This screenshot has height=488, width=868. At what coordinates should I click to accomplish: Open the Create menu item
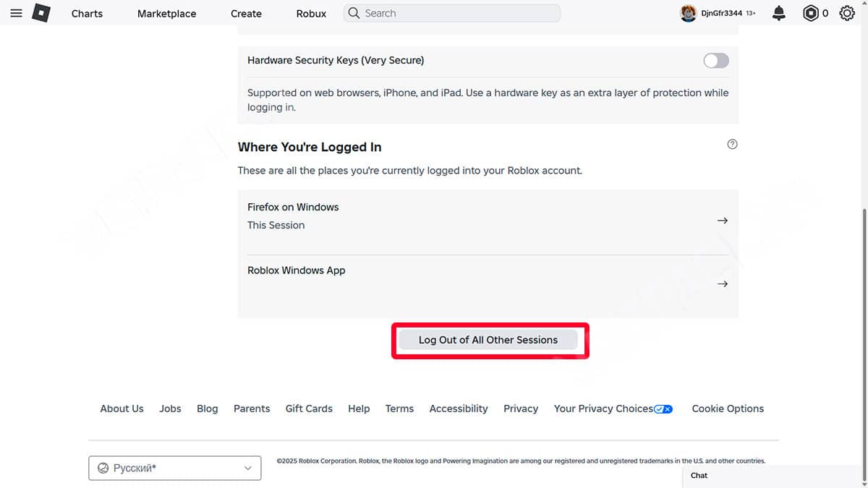pyautogui.click(x=246, y=14)
